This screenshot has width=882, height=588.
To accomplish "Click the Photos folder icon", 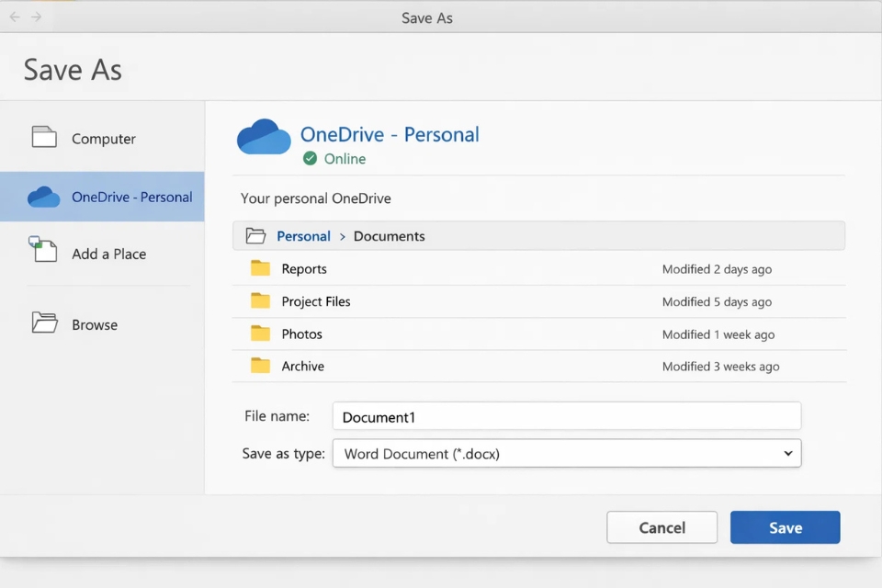I will click(260, 334).
